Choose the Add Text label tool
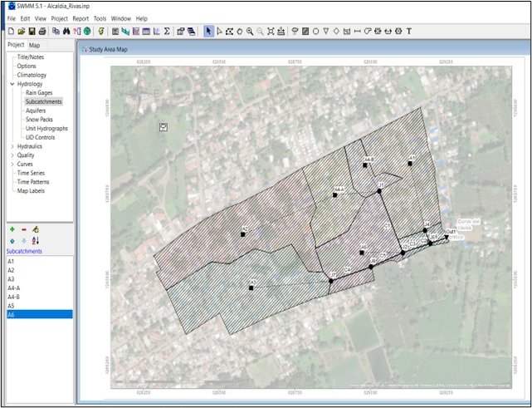532x408 pixels. [x=408, y=31]
